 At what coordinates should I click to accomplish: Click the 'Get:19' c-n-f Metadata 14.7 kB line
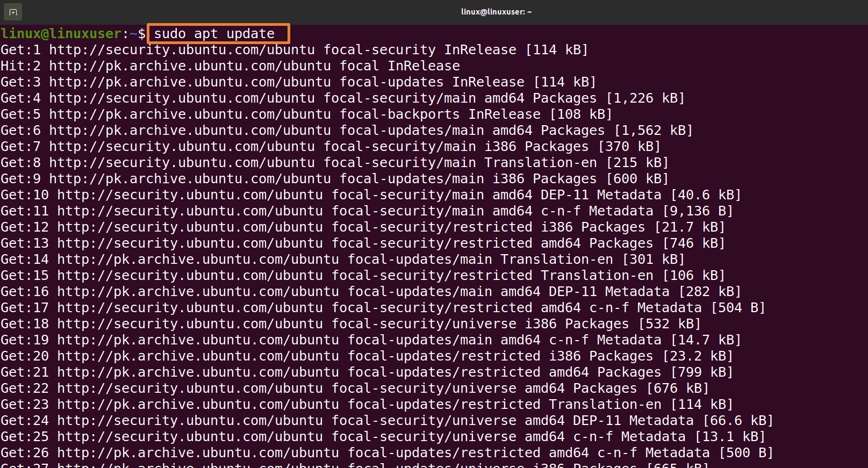pos(371,340)
